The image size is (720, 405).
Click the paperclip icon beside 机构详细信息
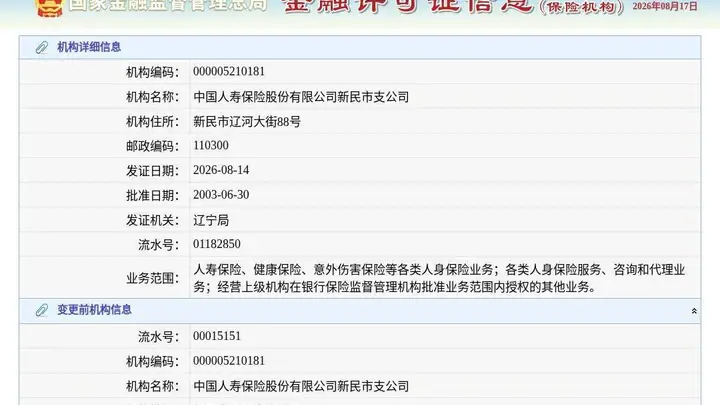[42, 47]
